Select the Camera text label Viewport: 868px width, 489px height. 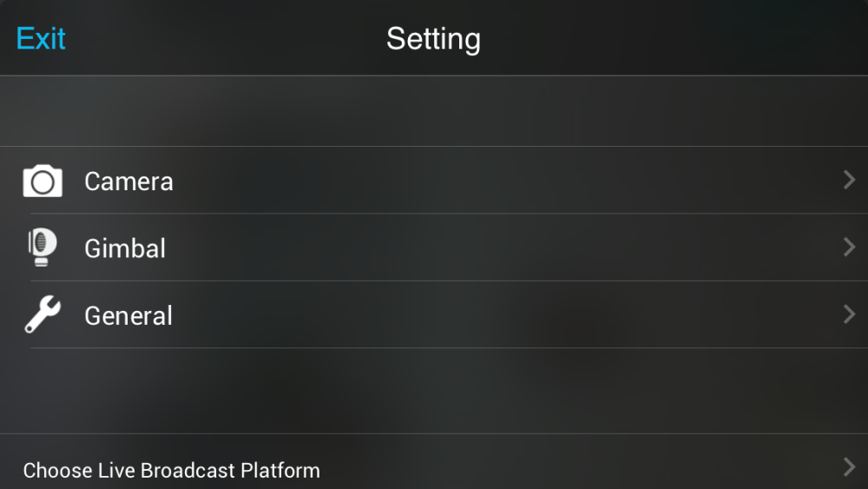tap(128, 182)
